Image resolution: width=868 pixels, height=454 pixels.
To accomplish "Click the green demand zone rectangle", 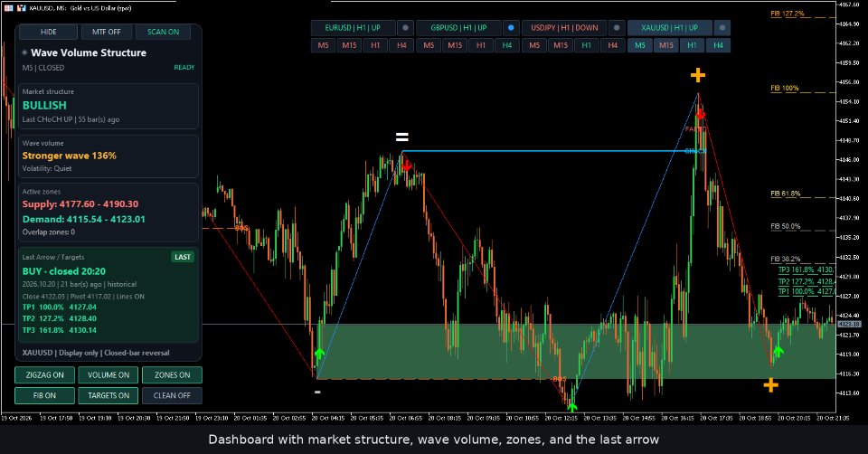I will coord(576,351).
